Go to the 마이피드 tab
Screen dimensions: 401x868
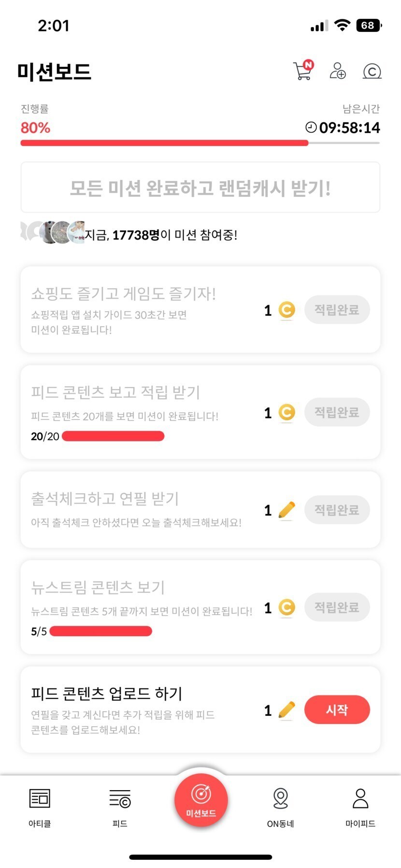(360, 806)
